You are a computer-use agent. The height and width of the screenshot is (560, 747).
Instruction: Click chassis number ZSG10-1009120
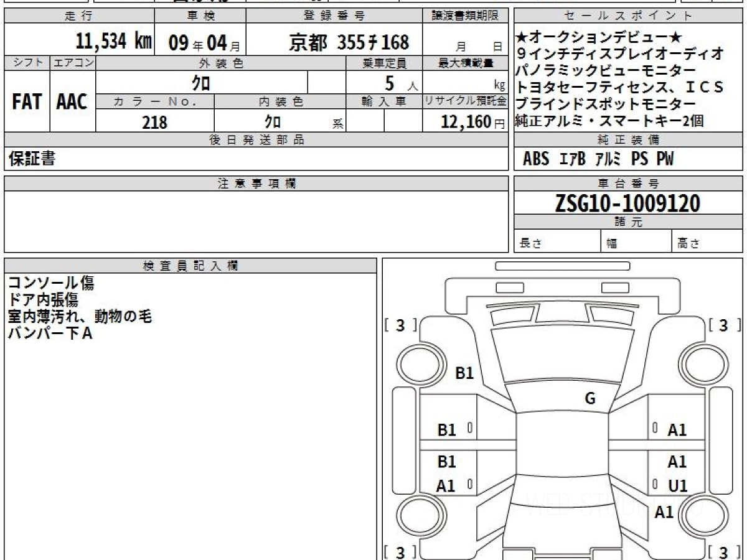[x=627, y=203]
